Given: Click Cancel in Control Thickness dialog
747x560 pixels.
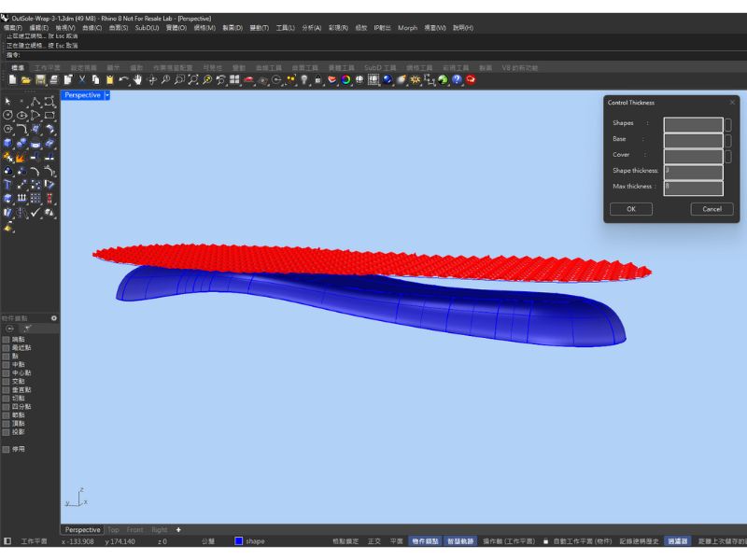Looking at the screenshot, I should 712,209.
